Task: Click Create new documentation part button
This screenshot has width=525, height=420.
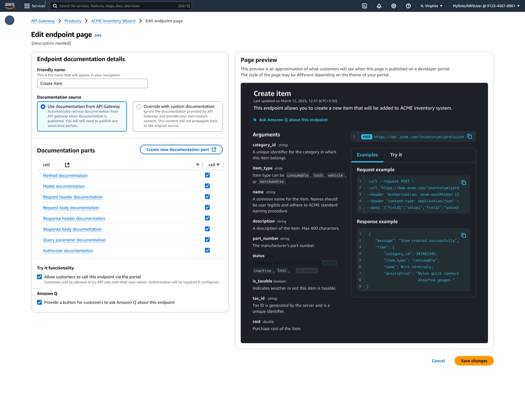Action: tap(181, 150)
